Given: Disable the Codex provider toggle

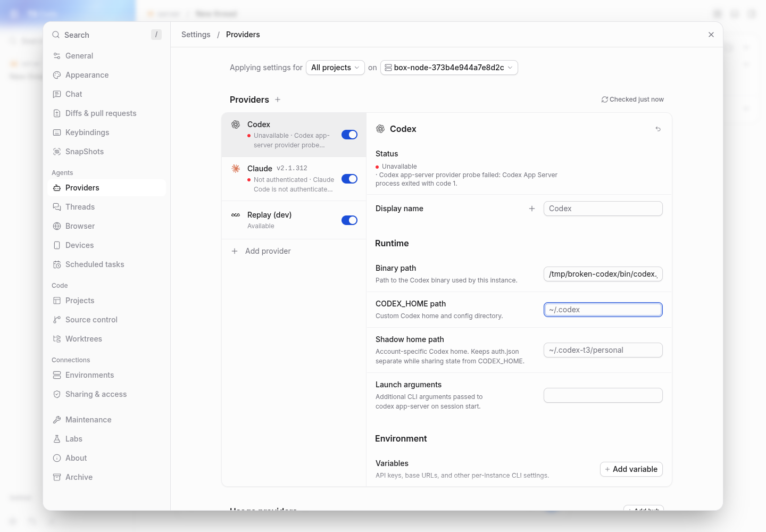Looking at the screenshot, I should [x=349, y=135].
